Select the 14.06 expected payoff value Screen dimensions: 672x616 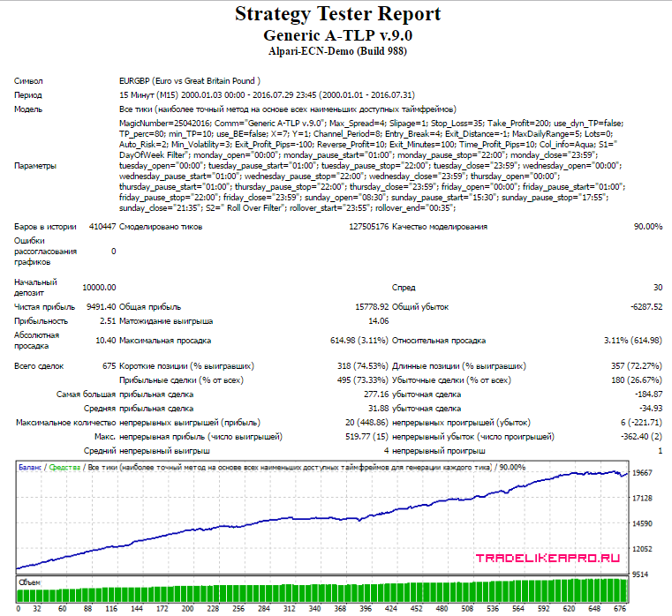click(x=379, y=321)
